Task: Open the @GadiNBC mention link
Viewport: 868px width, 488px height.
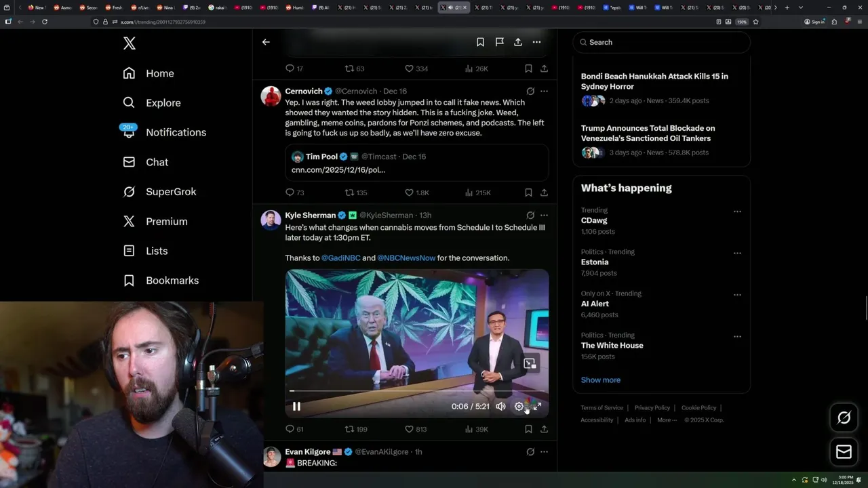Action: (x=340, y=258)
